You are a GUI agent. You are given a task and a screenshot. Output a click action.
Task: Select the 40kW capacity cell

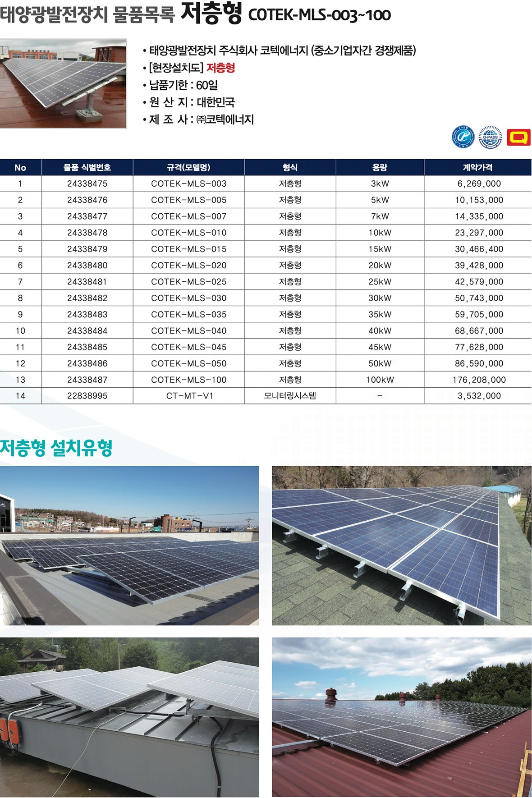(380, 330)
